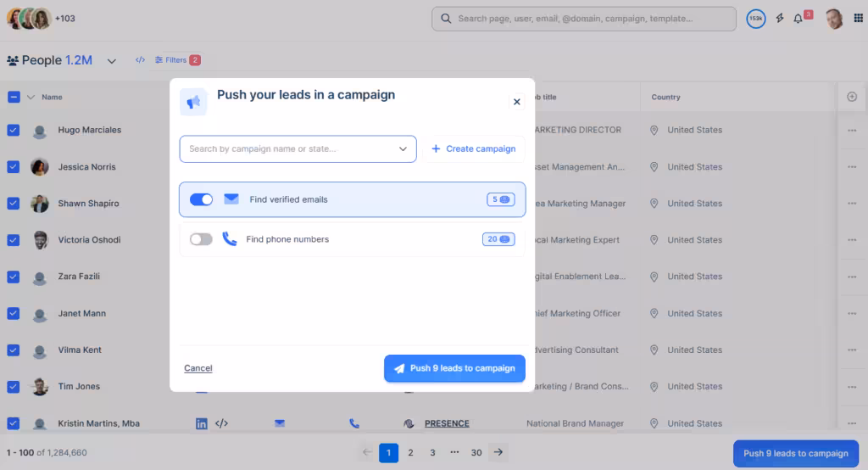Viewport: 868px width, 470px height.
Task: Expand the People list dropdown chevron
Action: coord(112,61)
